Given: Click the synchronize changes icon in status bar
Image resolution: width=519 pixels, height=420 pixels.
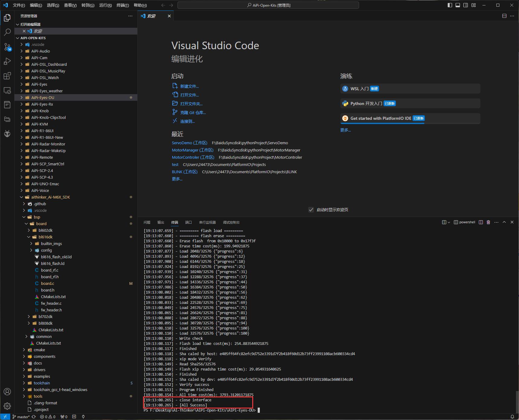Looking at the screenshot, I should point(34,417).
